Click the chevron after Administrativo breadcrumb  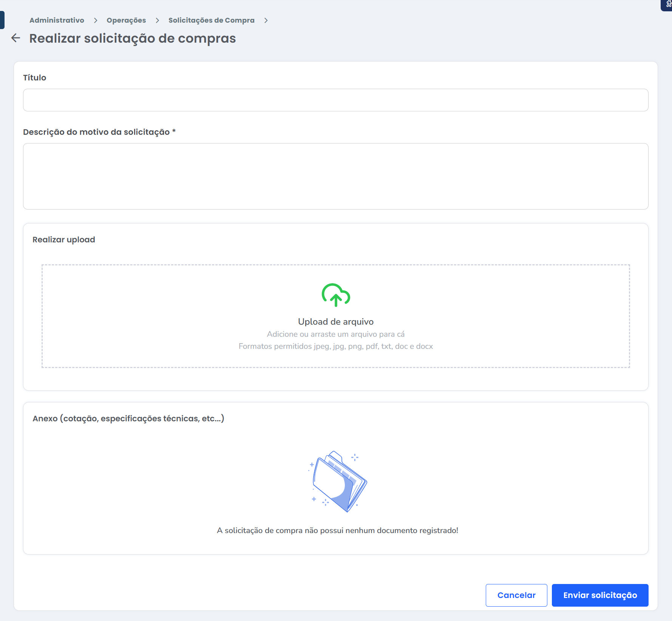coord(96,20)
